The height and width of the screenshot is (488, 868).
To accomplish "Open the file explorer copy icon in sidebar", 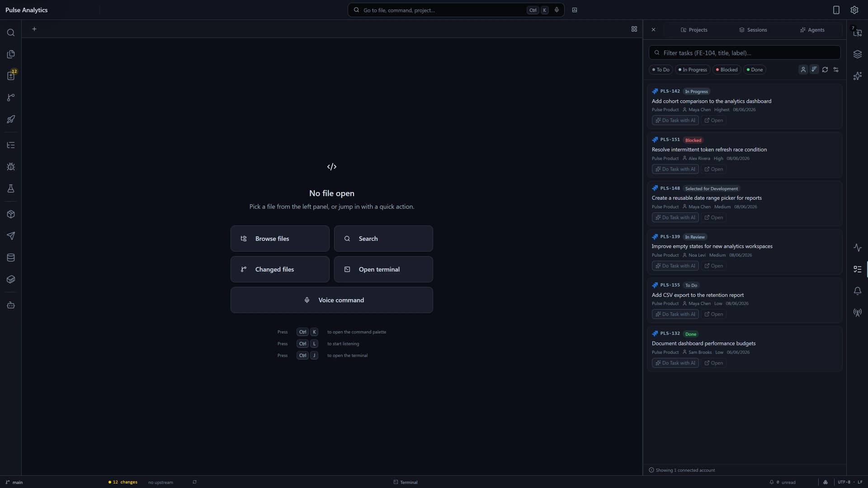I will pos(11,54).
